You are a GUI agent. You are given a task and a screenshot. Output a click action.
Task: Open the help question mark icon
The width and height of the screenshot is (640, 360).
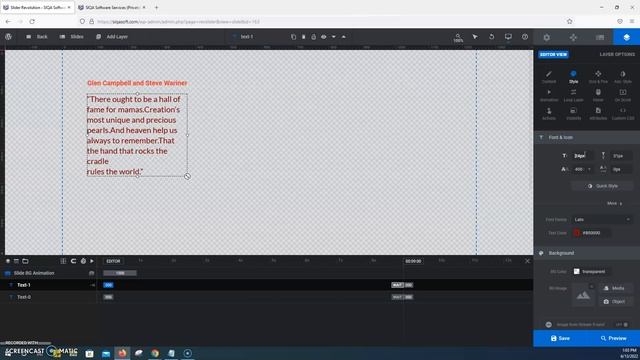(525, 37)
